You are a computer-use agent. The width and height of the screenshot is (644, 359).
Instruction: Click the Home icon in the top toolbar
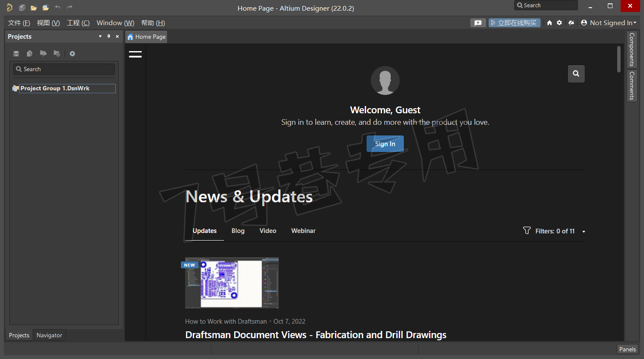coord(550,23)
